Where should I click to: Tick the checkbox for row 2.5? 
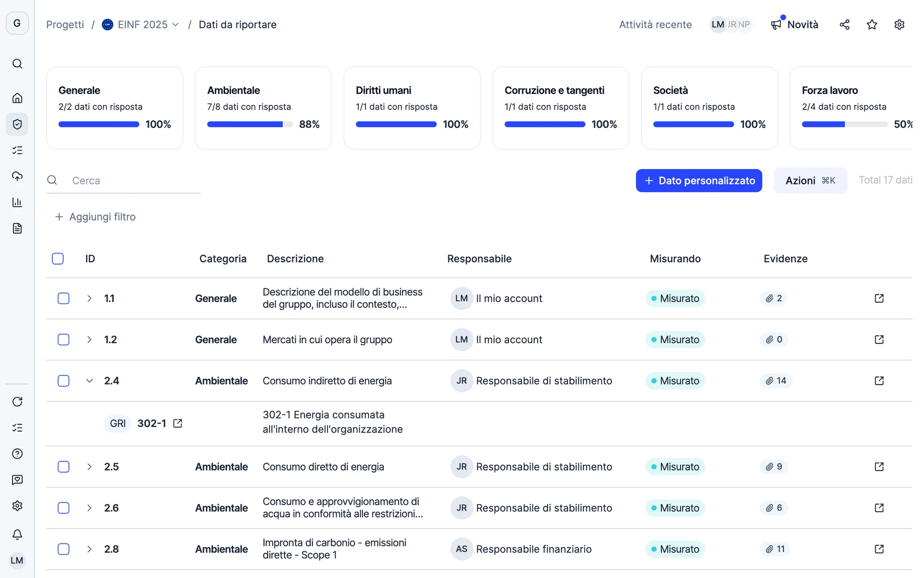pyautogui.click(x=64, y=467)
